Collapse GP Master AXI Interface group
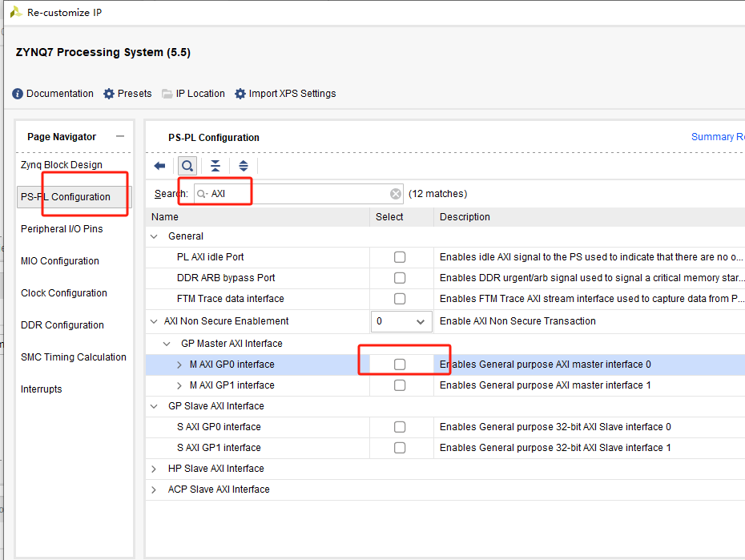Screen dimensions: 745x560 (167, 344)
